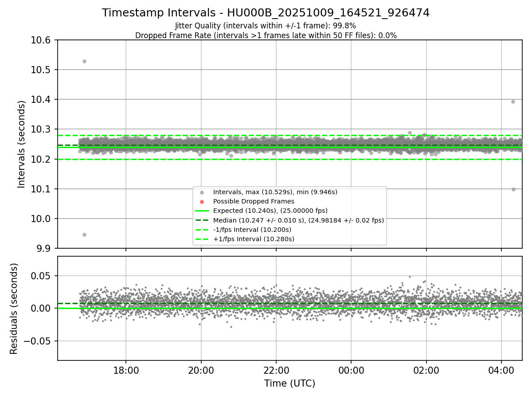Click the 'Time (UTC)' x-axis label

pos(289,383)
